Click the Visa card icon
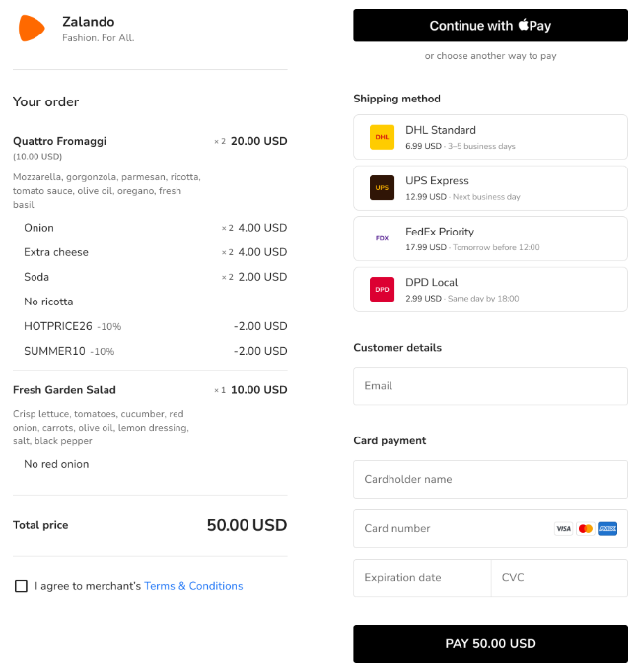Viewport: 638px width, 672px height. click(x=563, y=529)
